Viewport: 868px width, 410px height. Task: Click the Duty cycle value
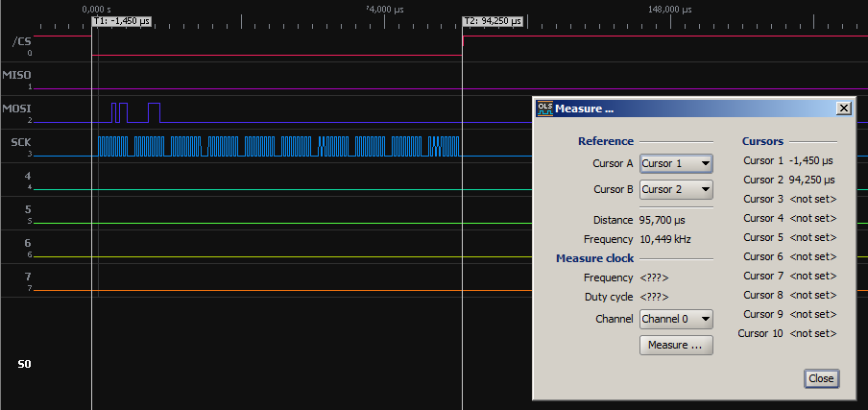pos(654,297)
